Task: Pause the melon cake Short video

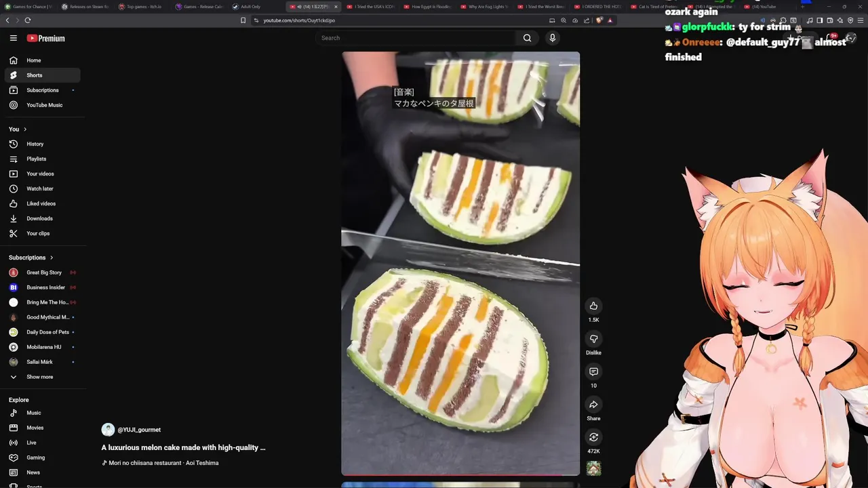Action: (x=460, y=264)
